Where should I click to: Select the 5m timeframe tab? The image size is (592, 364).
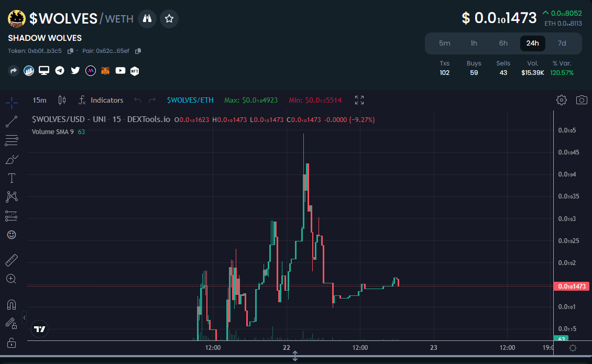(444, 43)
